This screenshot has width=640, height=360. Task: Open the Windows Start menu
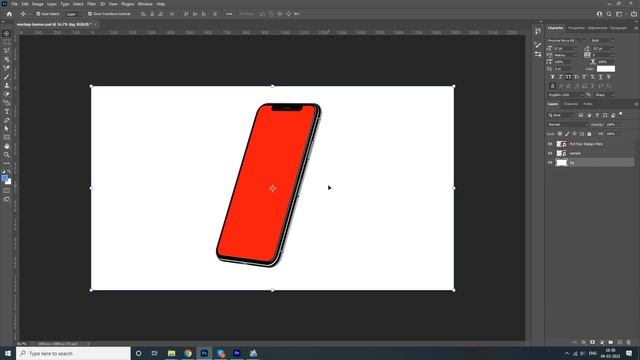8,353
